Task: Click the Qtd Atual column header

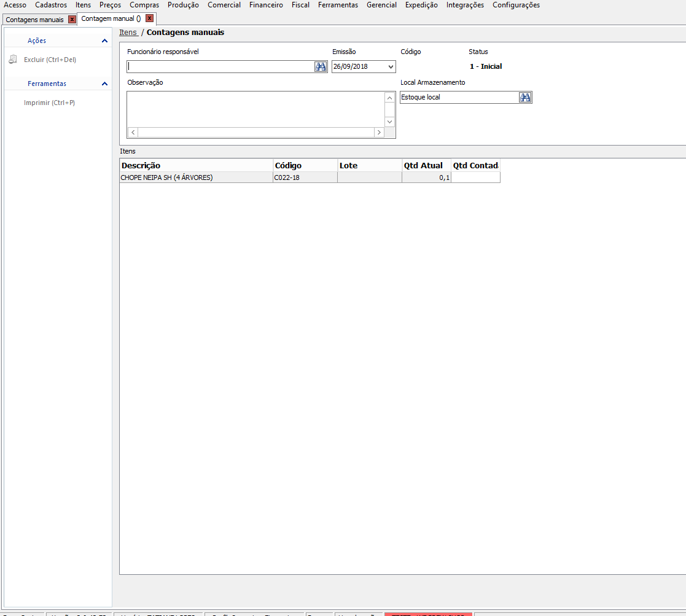Action: coord(427,165)
